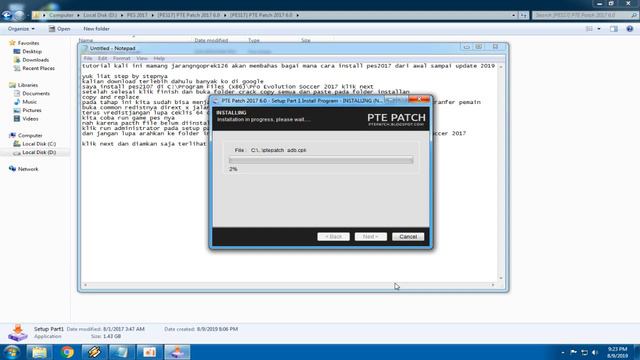The image size is (640, 360).
Task: Open Notepad File menu
Action: tap(88, 58)
